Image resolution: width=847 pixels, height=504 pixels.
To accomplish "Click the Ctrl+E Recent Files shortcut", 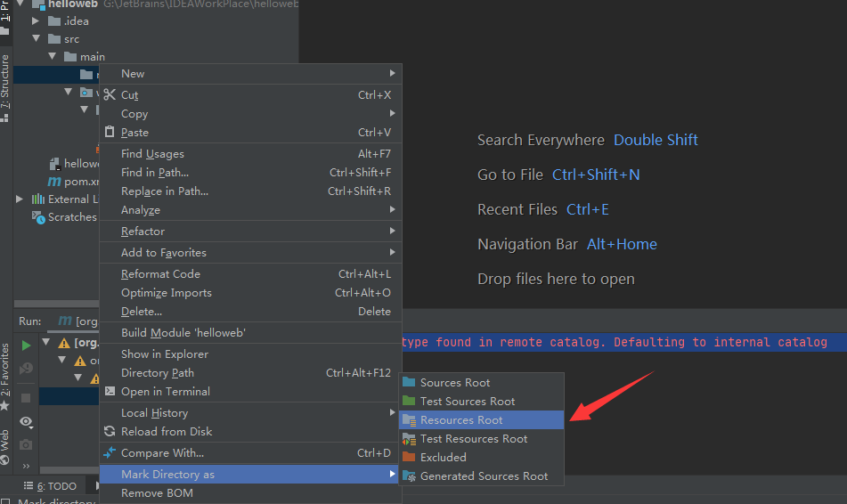I will [x=588, y=209].
